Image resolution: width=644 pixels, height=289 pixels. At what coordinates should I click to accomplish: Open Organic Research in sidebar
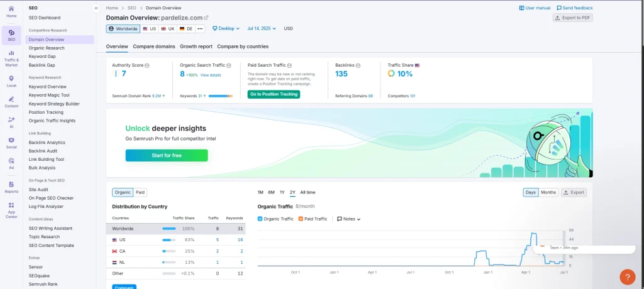[47, 48]
